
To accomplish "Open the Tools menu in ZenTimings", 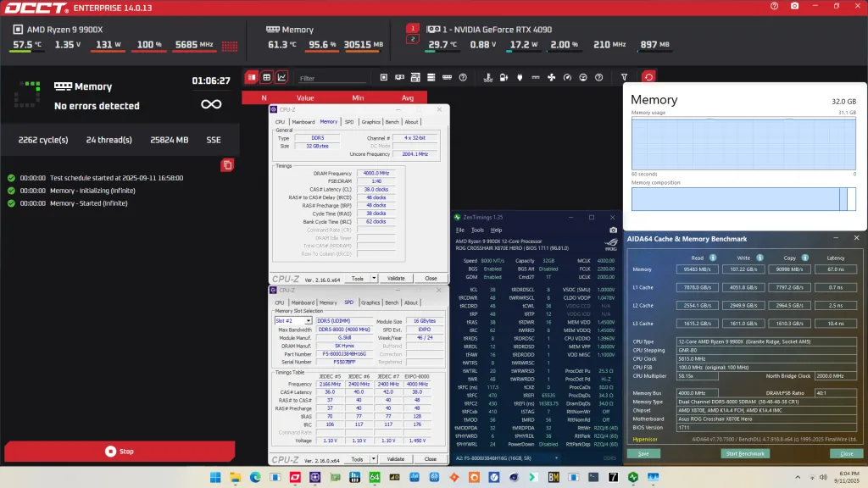I will tap(477, 230).
